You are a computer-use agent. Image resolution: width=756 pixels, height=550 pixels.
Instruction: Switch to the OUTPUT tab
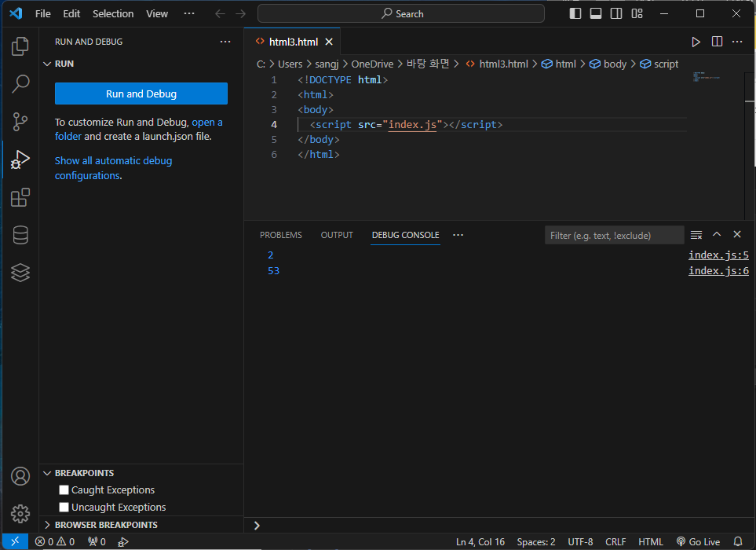pyautogui.click(x=337, y=235)
